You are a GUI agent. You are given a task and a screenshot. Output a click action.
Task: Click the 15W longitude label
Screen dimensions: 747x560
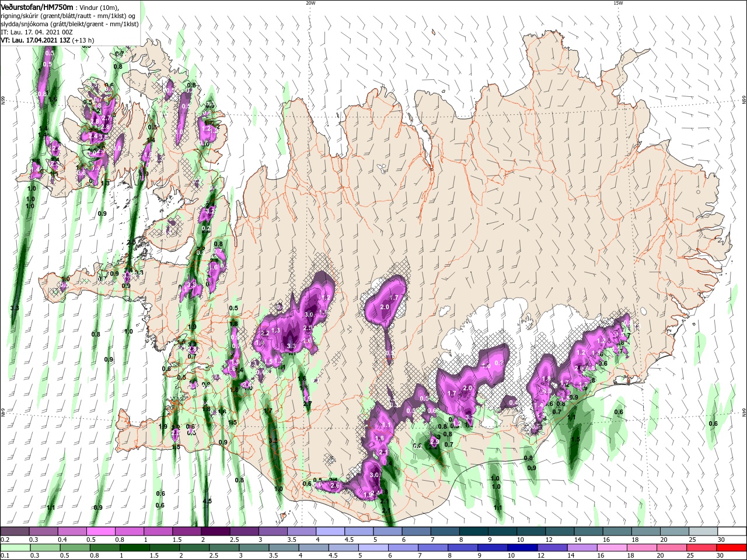click(618, 3)
